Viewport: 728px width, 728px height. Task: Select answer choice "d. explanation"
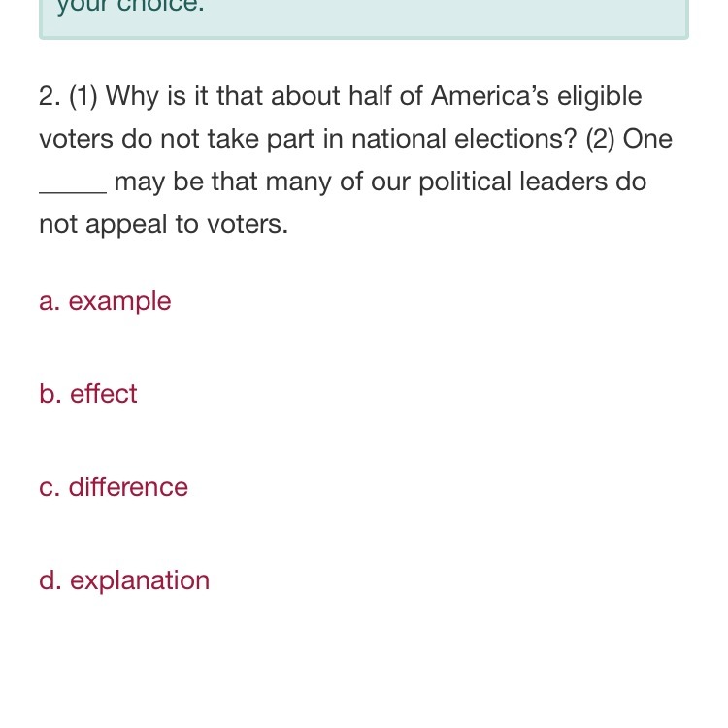(124, 580)
